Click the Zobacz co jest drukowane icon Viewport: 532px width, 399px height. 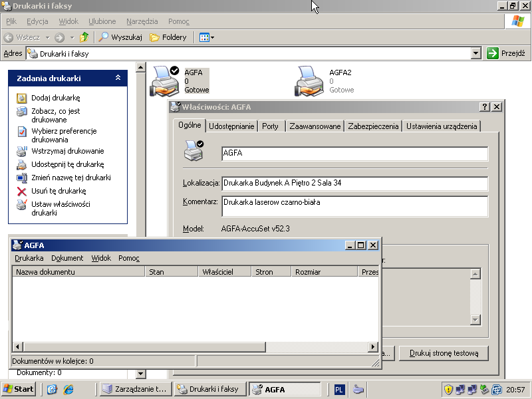tap(22, 111)
